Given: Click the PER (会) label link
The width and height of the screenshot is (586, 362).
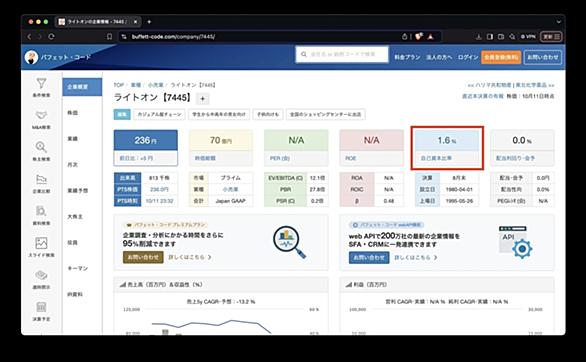Looking at the screenshot, I should pyautogui.click(x=280, y=158).
